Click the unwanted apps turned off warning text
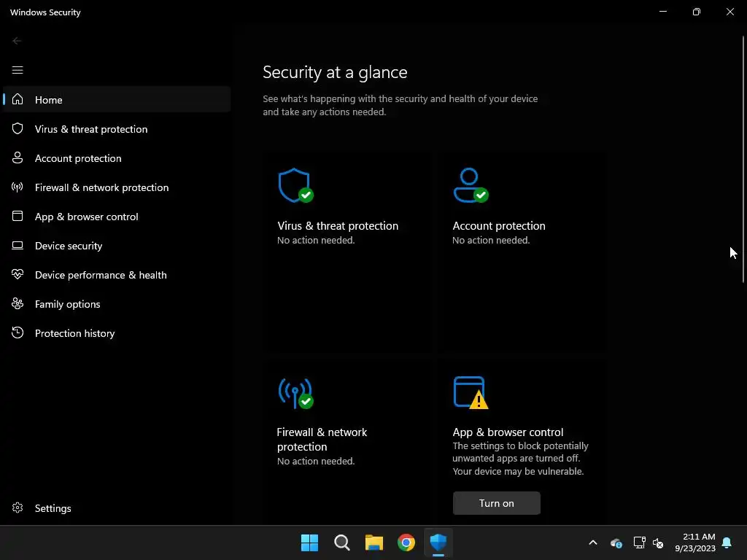 pos(520,459)
